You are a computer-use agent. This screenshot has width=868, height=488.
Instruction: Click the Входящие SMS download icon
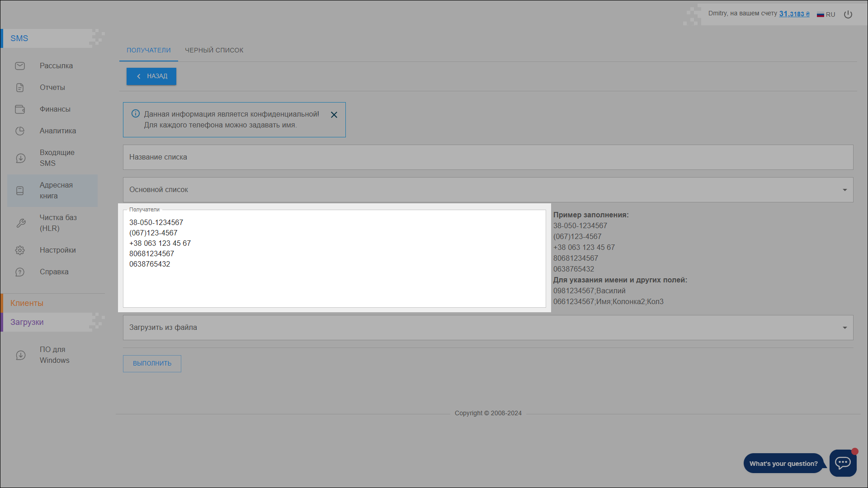[21, 158]
